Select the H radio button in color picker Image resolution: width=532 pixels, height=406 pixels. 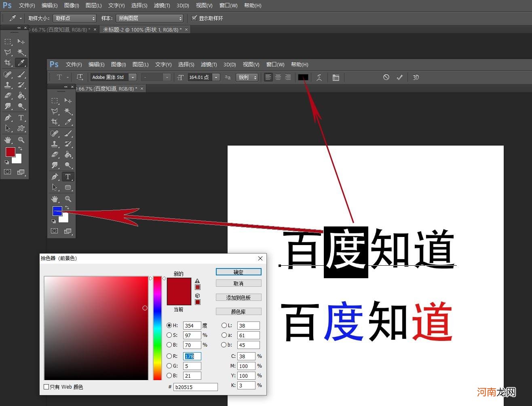(169, 326)
